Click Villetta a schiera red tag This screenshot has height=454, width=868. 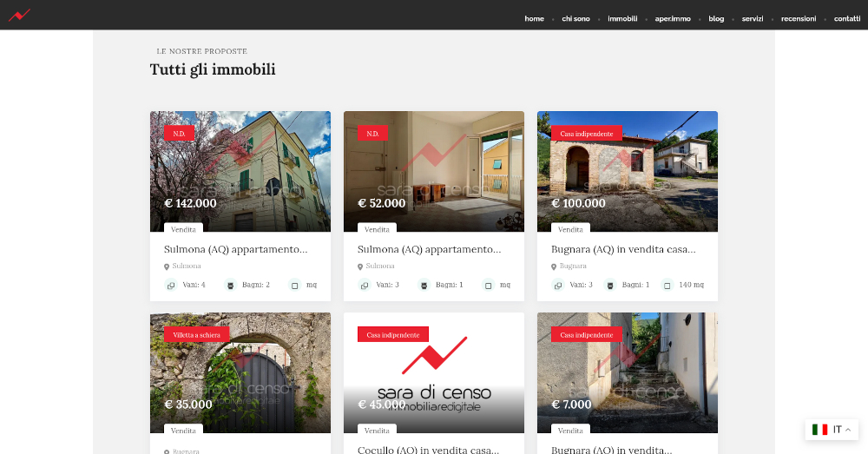[x=196, y=334]
